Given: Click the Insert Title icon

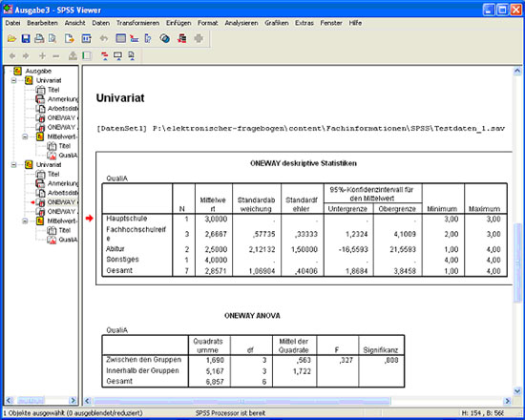Looking at the screenshot, I should click(x=117, y=56).
